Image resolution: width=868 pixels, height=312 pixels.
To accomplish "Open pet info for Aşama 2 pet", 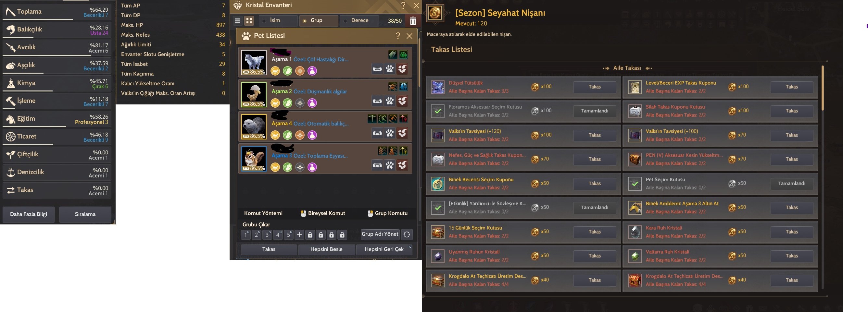I will [x=390, y=101].
